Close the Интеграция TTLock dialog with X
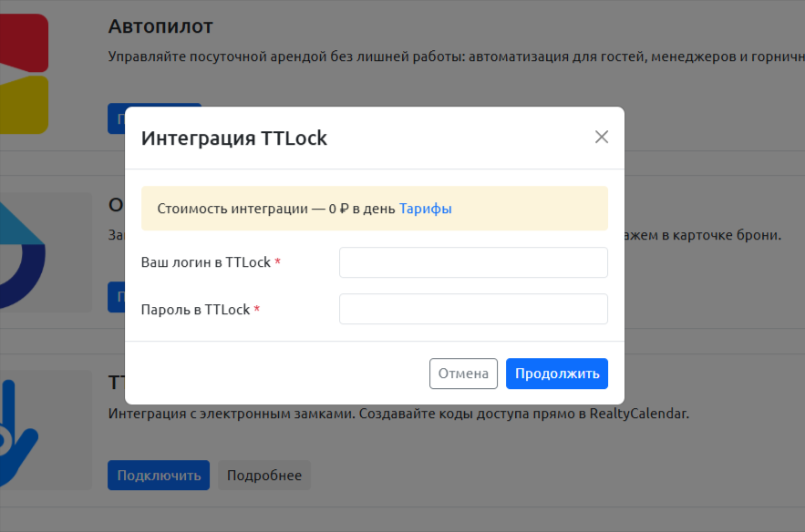The image size is (805, 532). pyautogui.click(x=601, y=137)
